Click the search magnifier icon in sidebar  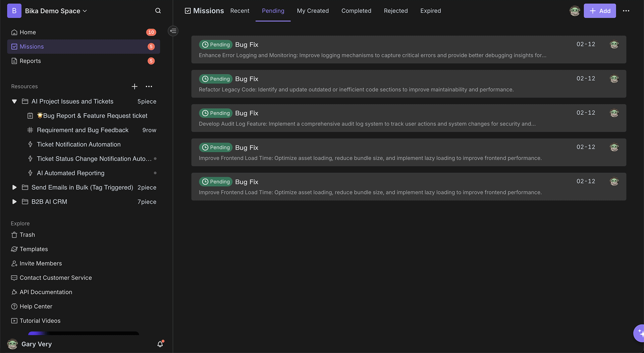click(x=158, y=11)
